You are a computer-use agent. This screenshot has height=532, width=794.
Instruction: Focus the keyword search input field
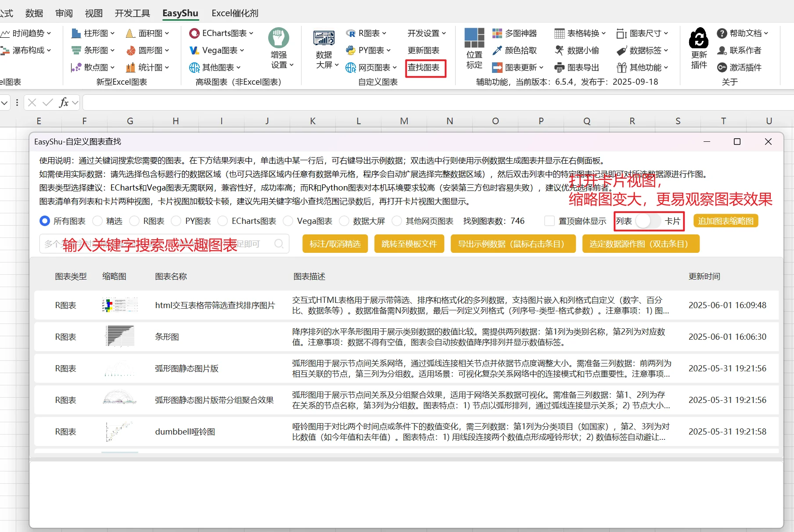point(164,244)
